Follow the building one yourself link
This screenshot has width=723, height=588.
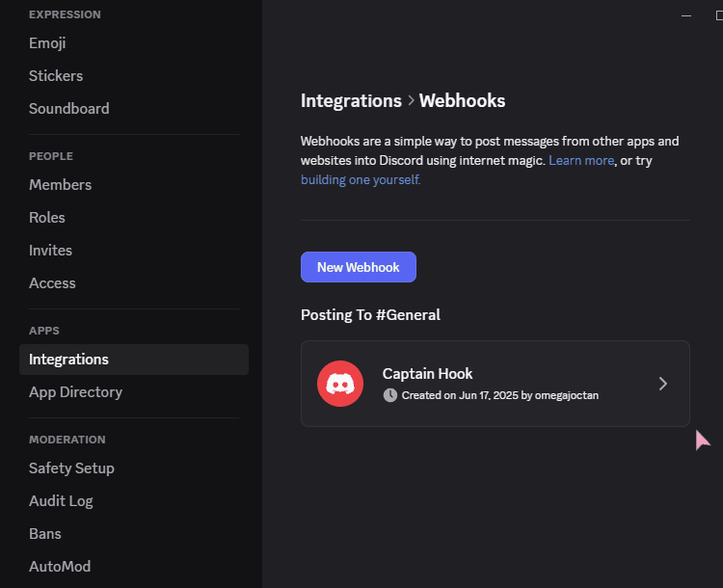361,180
